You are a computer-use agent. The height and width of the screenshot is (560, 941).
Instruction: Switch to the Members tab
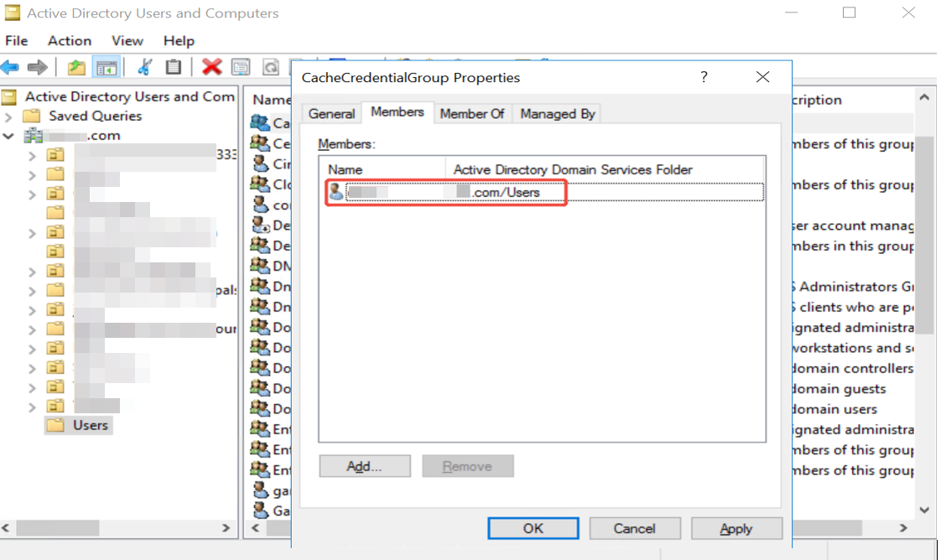click(x=398, y=112)
